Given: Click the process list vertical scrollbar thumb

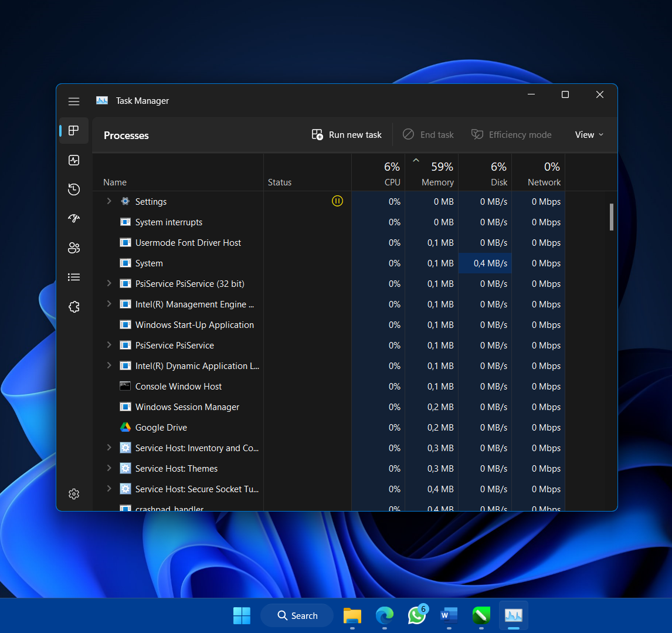Looking at the screenshot, I should (x=612, y=217).
